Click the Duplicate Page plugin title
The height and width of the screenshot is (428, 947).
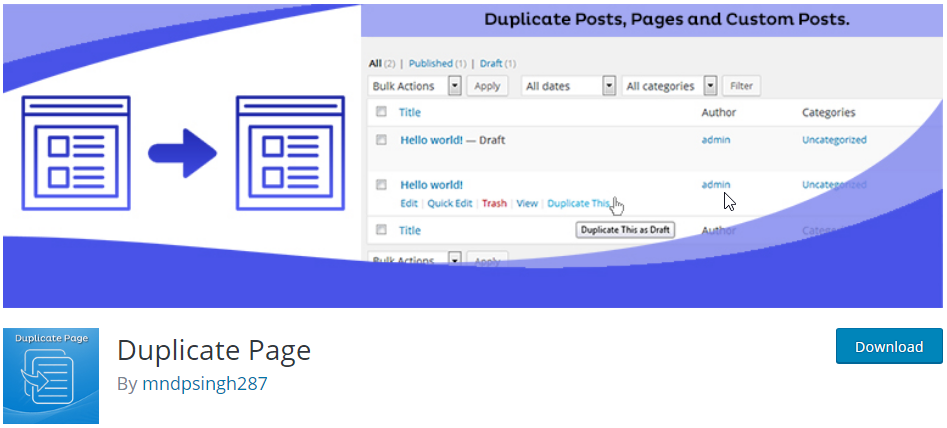[x=214, y=350]
